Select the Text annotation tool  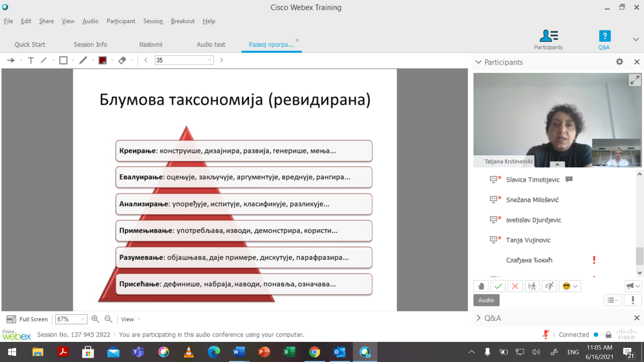tap(31, 60)
